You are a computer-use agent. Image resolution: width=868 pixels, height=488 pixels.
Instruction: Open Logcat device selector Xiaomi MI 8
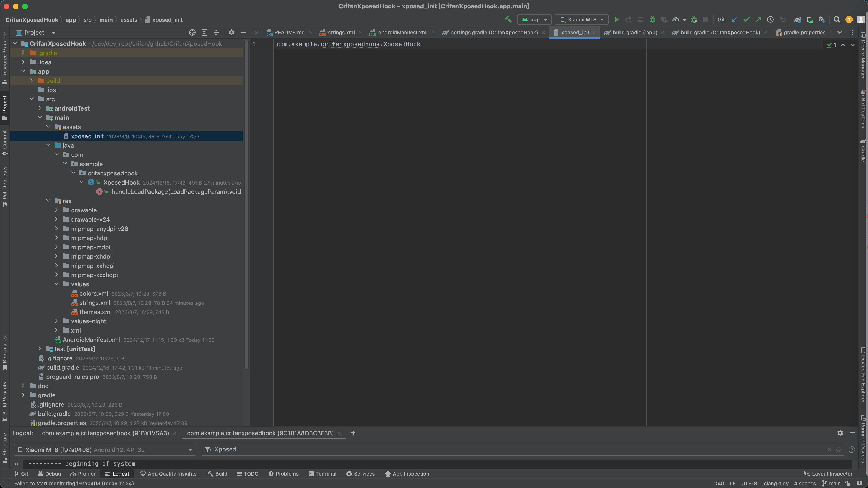tap(105, 450)
